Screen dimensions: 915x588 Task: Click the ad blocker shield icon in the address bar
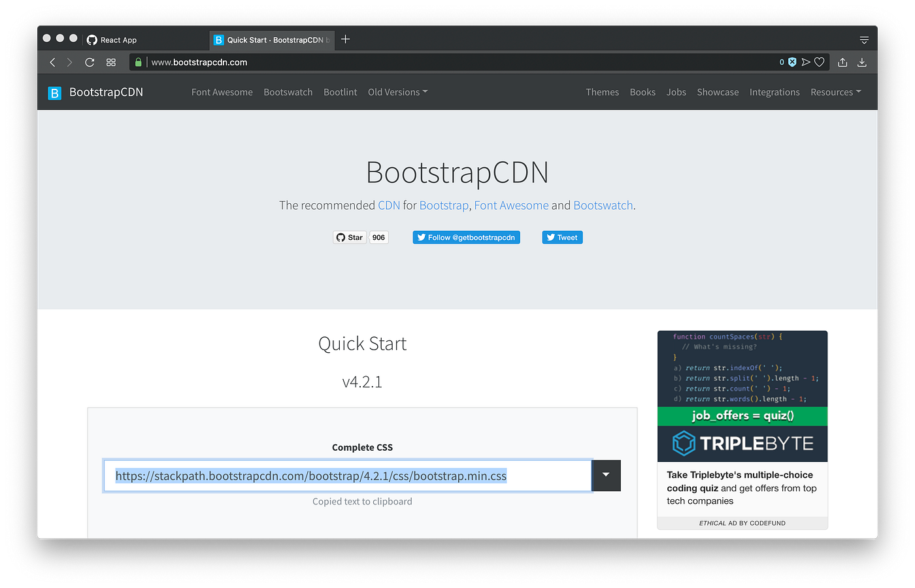[792, 62]
